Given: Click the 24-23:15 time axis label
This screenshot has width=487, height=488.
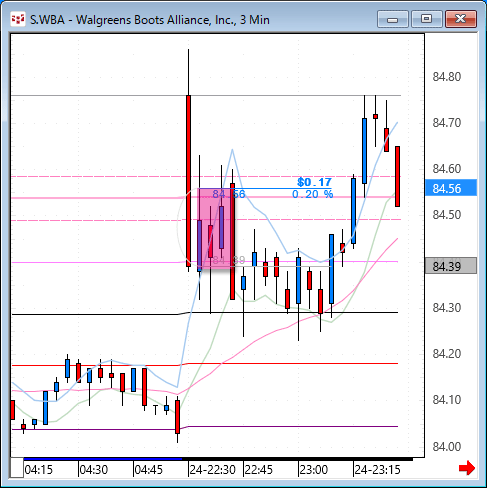Looking at the screenshot, I should (x=377, y=470).
